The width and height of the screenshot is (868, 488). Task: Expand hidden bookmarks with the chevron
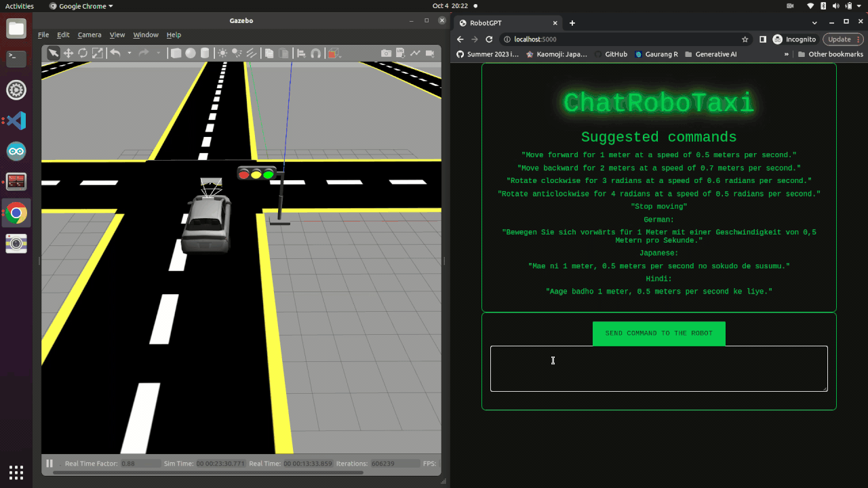coord(787,54)
